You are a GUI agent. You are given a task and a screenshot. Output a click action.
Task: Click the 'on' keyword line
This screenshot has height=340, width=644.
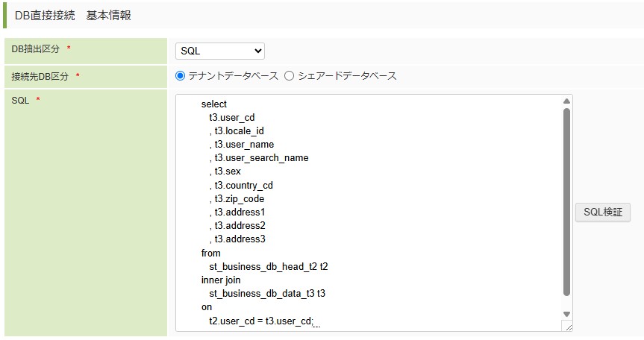pyautogui.click(x=207, y=307)
